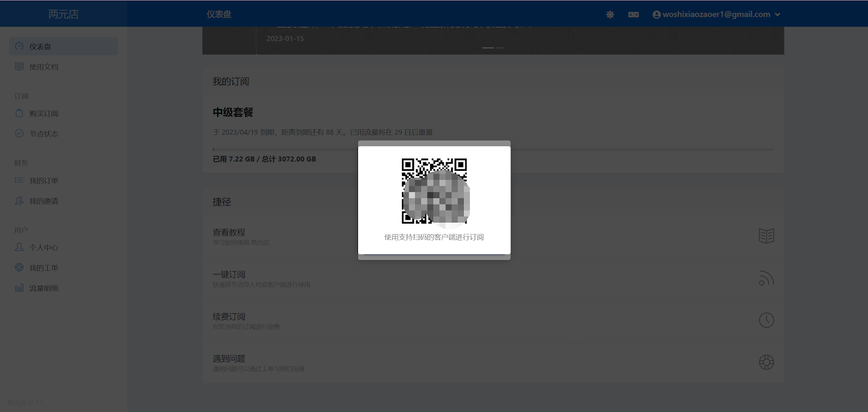The height and width of the screenshot is (412, 868).
Task: Click the lifebuoy icon beside 我的工单
Action: pyautogui.click(x=20, y=267)
